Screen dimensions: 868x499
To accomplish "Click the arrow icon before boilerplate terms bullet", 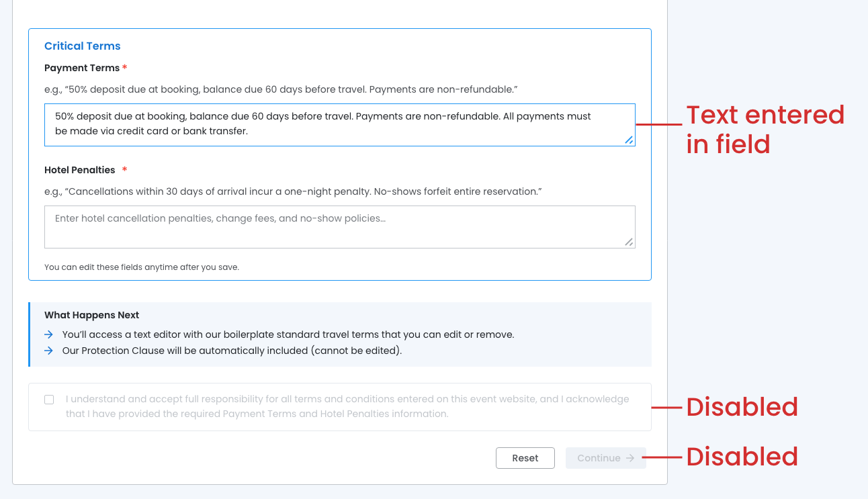I will click(48, 334).
